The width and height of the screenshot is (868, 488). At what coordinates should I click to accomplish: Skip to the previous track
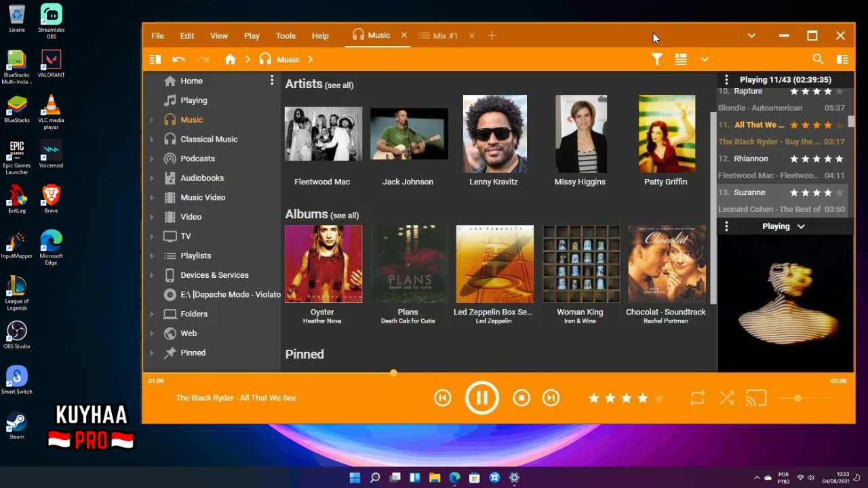[443, 398]
